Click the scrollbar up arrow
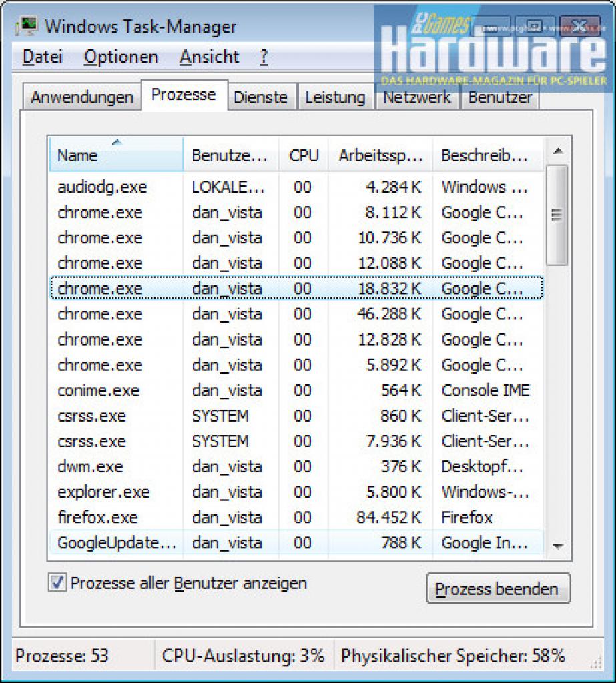The width and height of the screenshot is (616, 683). (x=557, y=151)
